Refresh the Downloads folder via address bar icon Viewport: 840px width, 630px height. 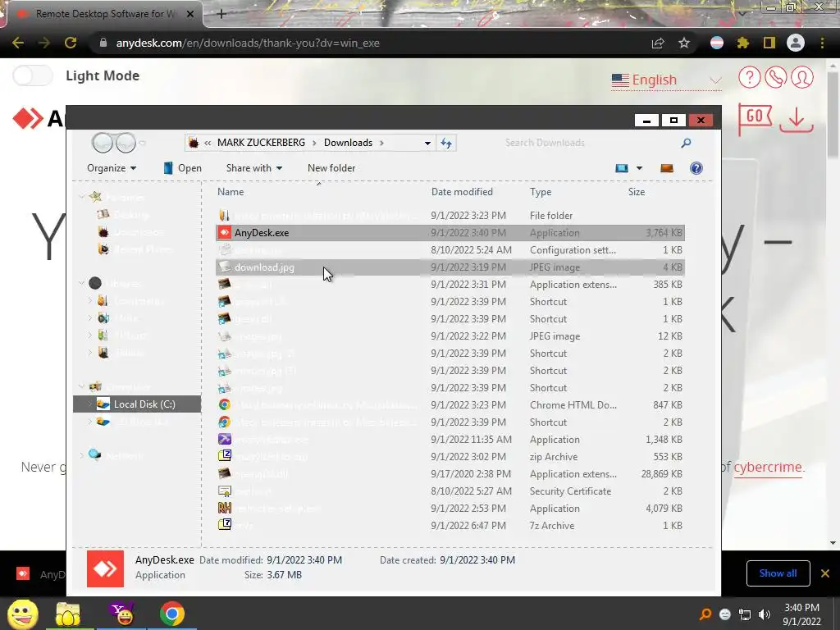pos(446,143)
